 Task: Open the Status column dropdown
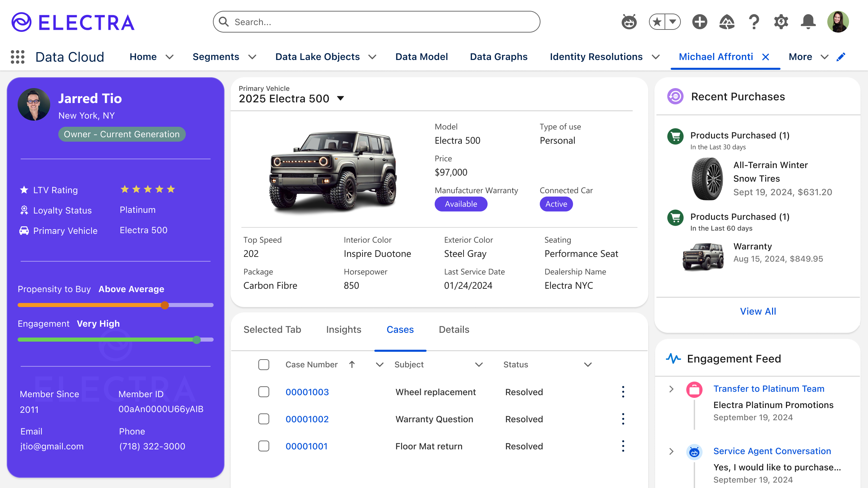tap(588, 365)
